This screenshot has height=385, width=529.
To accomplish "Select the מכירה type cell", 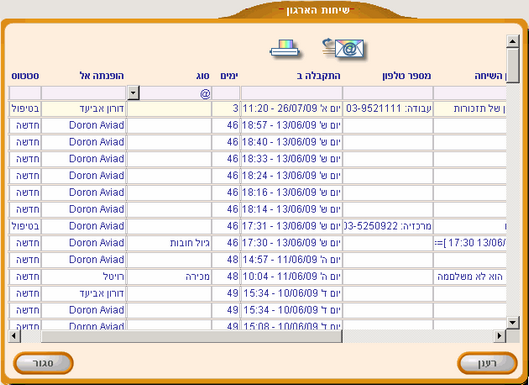I will 169,277.
